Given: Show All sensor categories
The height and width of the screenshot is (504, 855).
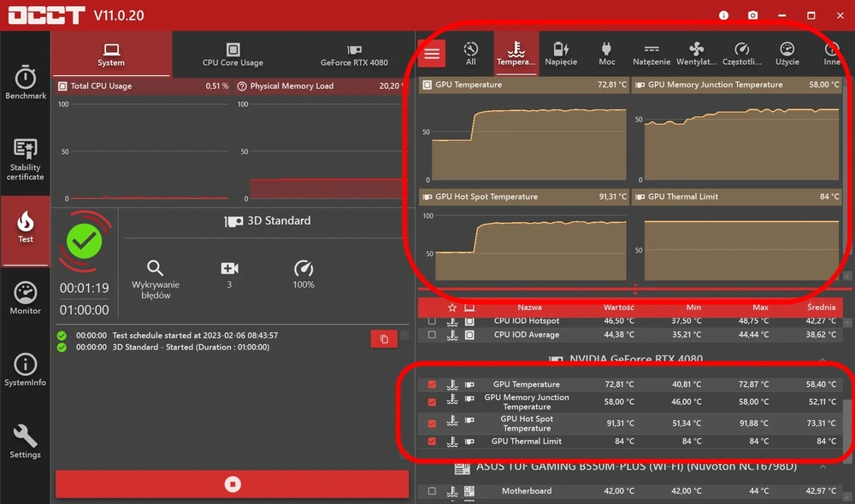Looking at the screenshot, I should (x=470, y=54).
